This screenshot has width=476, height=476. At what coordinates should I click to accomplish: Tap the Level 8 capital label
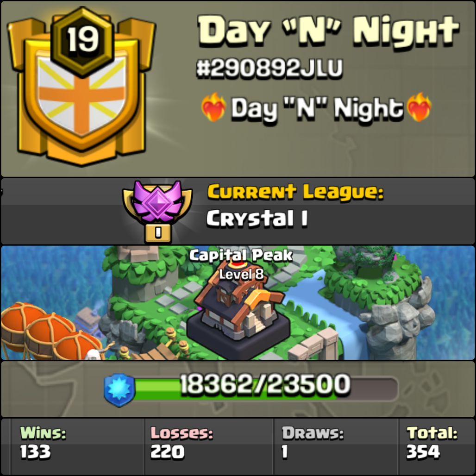coord(241,274)
